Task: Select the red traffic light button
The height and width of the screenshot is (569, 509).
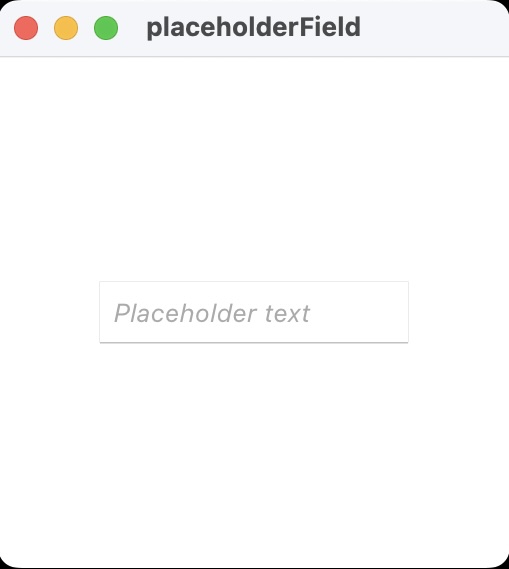Action: [x=26, y=28]
